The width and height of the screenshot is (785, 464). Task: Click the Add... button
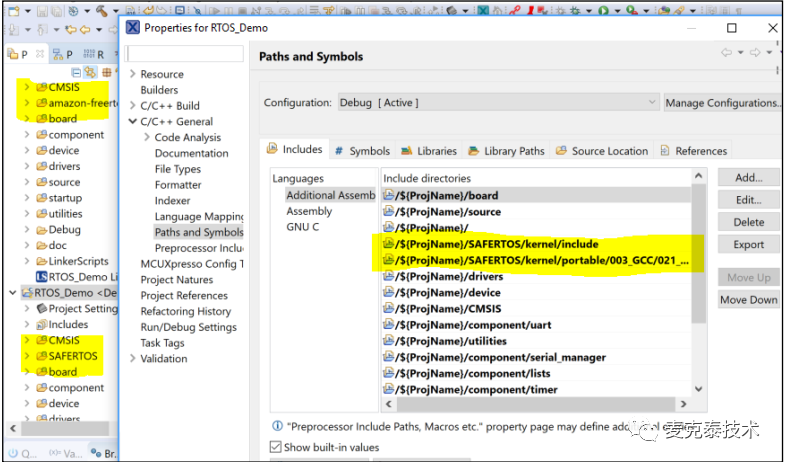pyautogui.click(x=748, y=177)
